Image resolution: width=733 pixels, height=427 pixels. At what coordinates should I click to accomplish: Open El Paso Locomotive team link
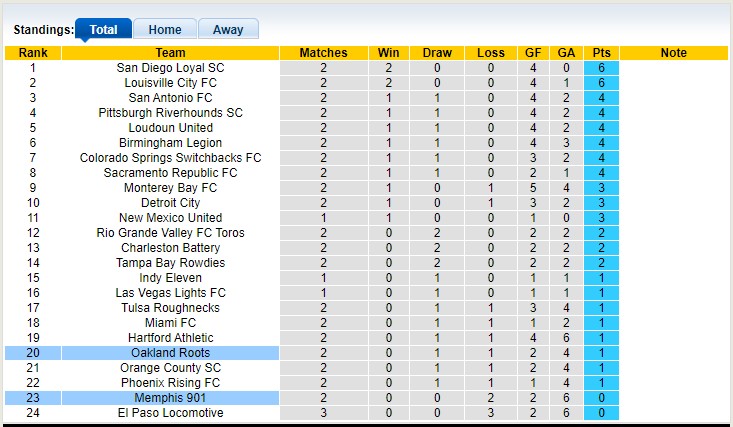170,413
